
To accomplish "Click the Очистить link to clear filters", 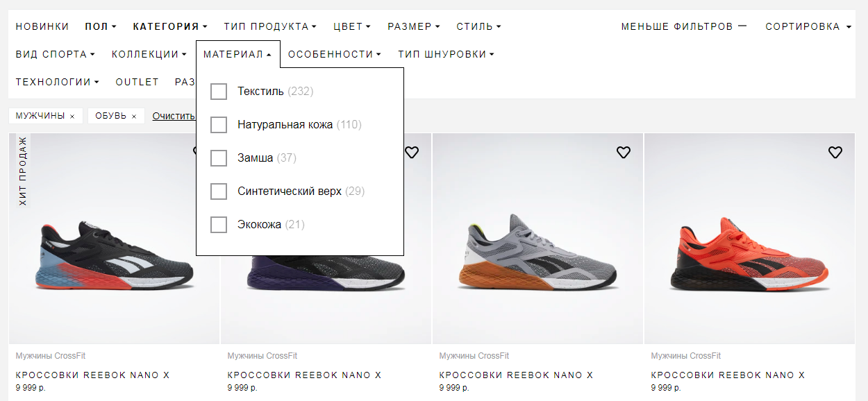I will [x=173, y=116].
